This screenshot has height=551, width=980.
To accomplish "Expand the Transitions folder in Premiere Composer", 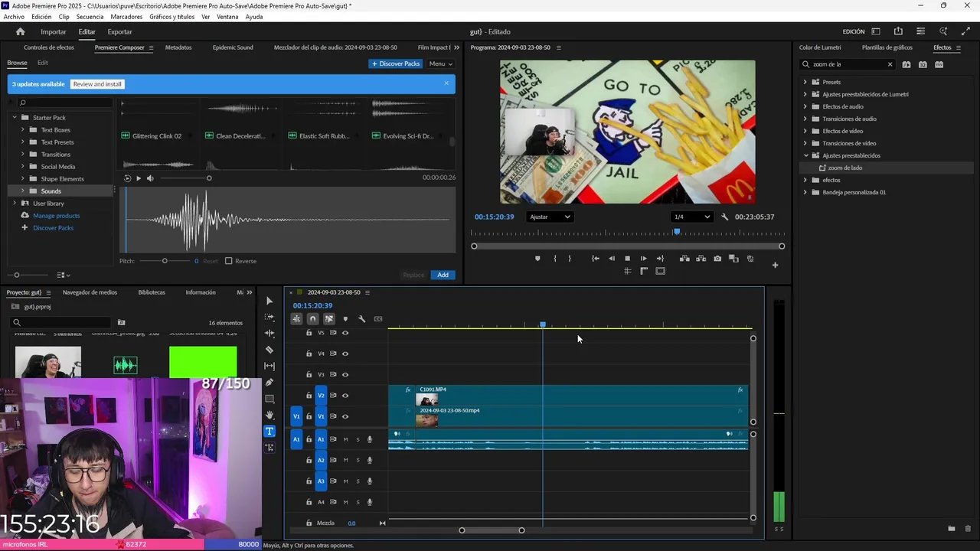I will 23,155.
